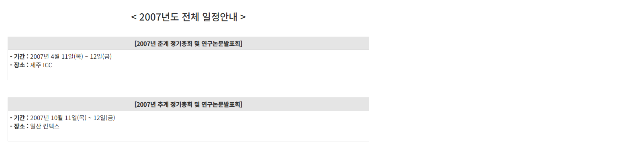The width and height of the screenshot is (644, 145).
Task: Click the word 춘계 in the first header
Action: pos(163,43)
